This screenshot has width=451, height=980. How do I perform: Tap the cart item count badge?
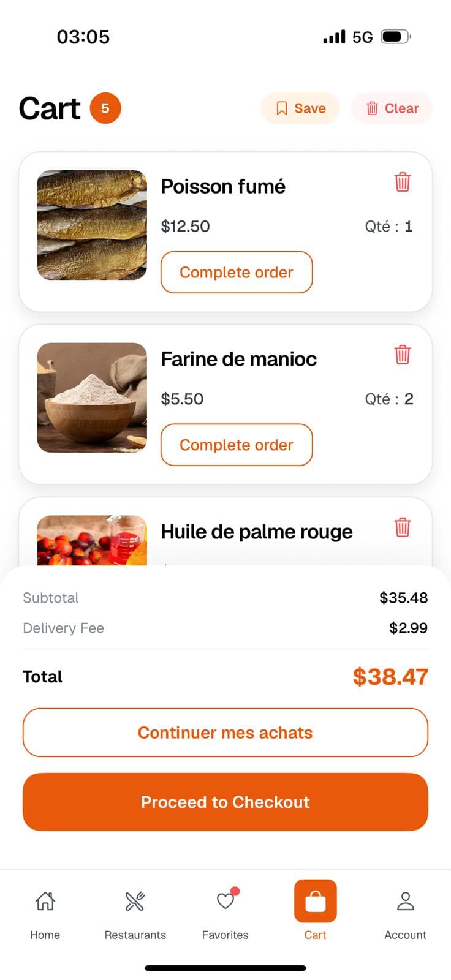[x=105, y=108]
